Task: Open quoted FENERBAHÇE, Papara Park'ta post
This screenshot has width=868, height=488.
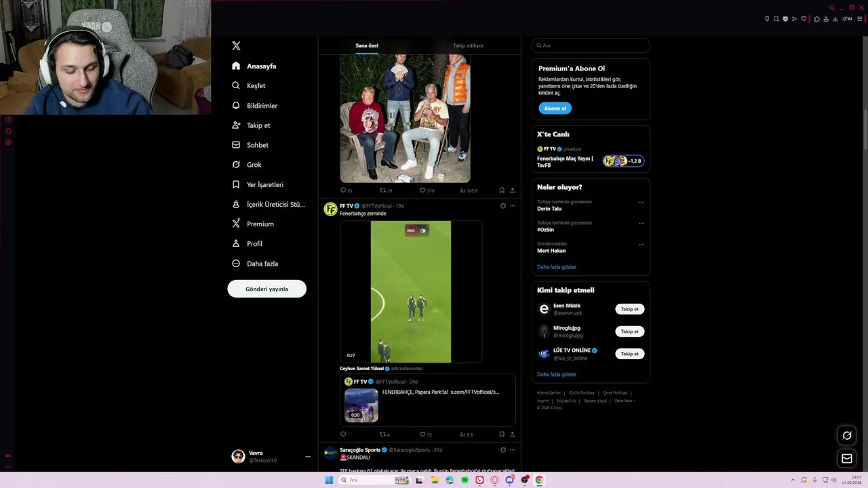Action: (x=428, y=400)
